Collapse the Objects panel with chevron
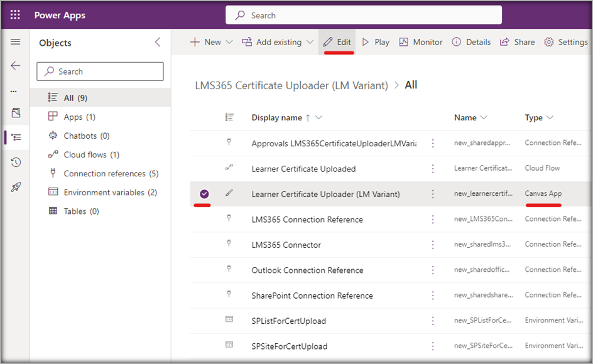Viewport: 593px width, 364px height. 158,43
